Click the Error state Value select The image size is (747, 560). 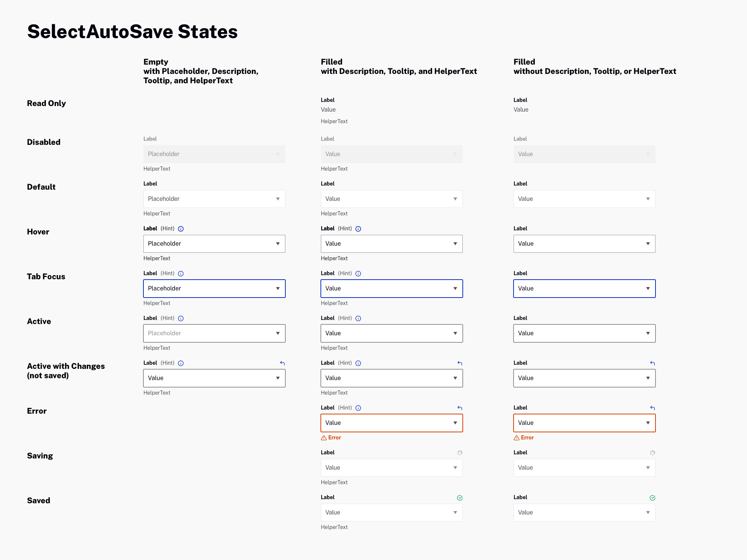point(391,423)
